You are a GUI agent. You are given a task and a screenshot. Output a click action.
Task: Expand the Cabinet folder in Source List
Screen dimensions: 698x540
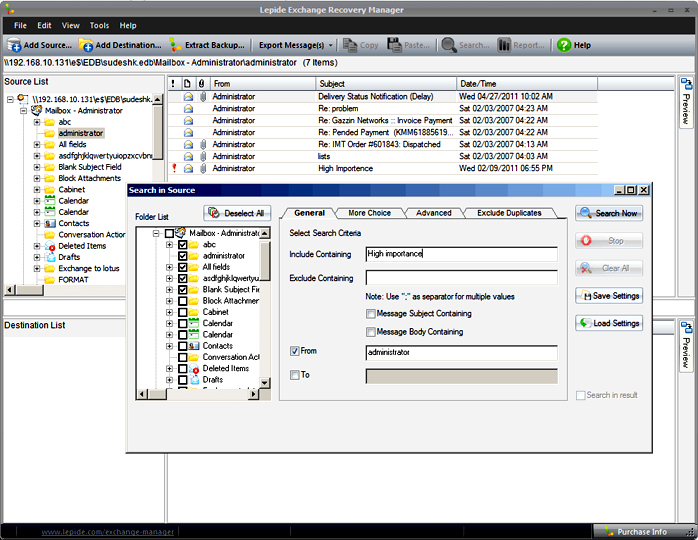(x=37, y=190)
